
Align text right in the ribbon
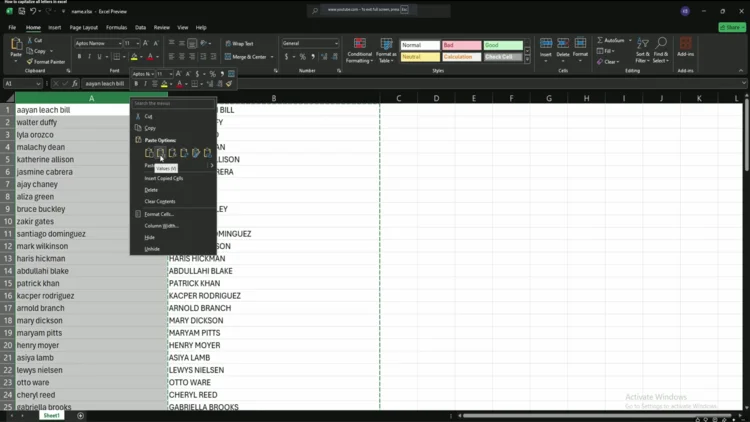[x=192, y=56]
